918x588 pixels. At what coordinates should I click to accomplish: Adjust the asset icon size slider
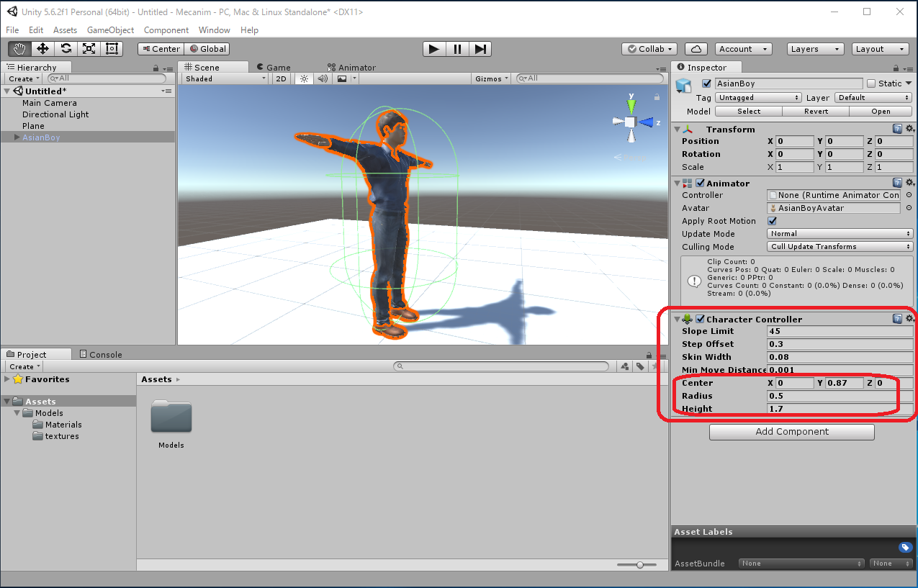[x=639, y=565]
